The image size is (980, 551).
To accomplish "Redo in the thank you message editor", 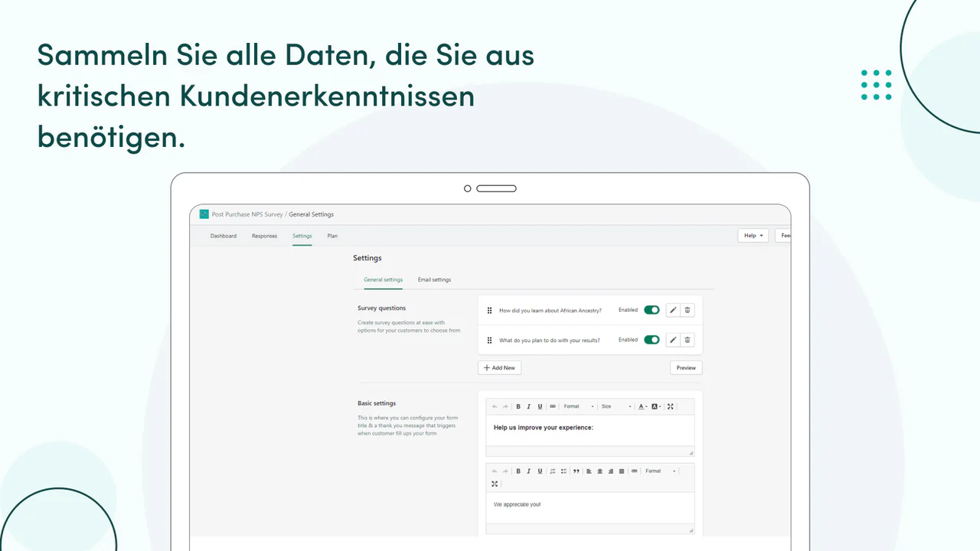I will point(505,471).
